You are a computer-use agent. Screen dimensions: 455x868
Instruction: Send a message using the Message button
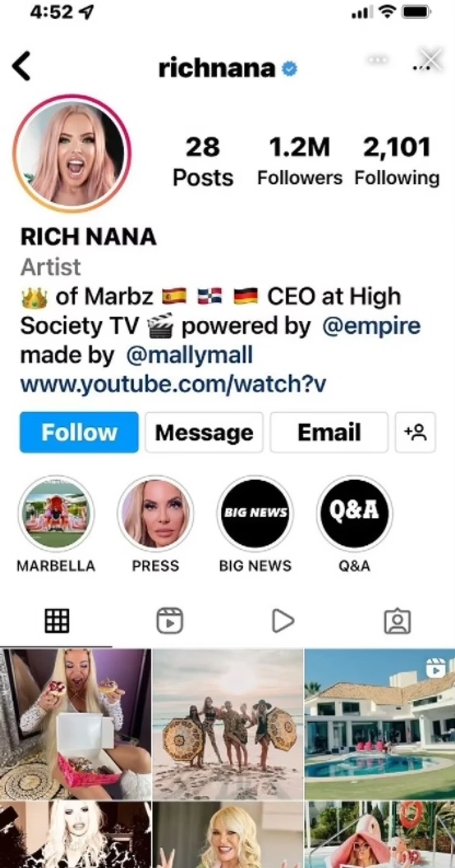coord(204,433)
